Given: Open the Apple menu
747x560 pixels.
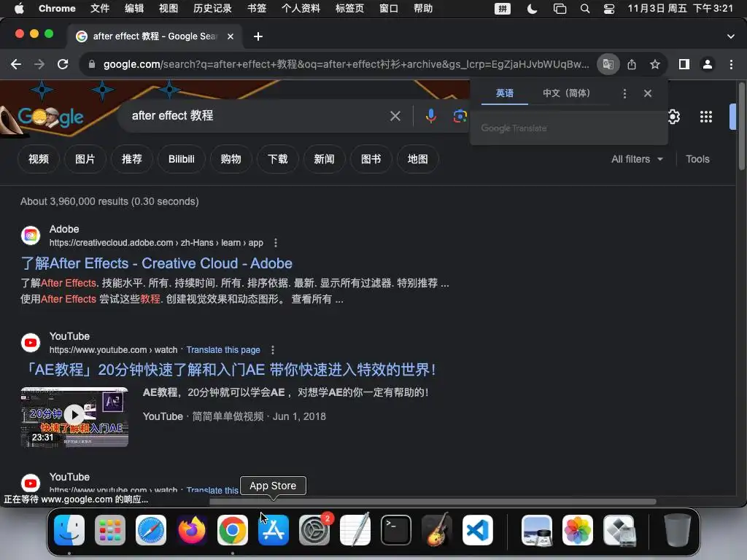Looking at the screenshot, I should pyautogui.click(x=19, y=9).
